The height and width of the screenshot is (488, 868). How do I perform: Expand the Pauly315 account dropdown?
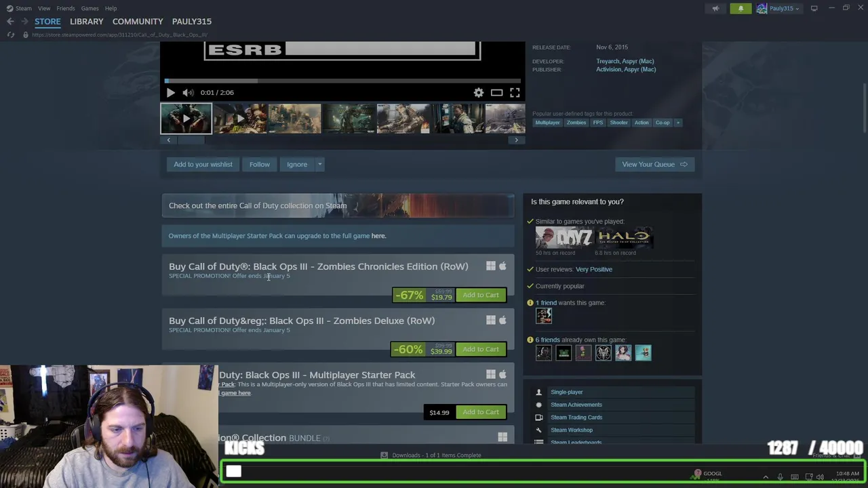click(784, 8)
